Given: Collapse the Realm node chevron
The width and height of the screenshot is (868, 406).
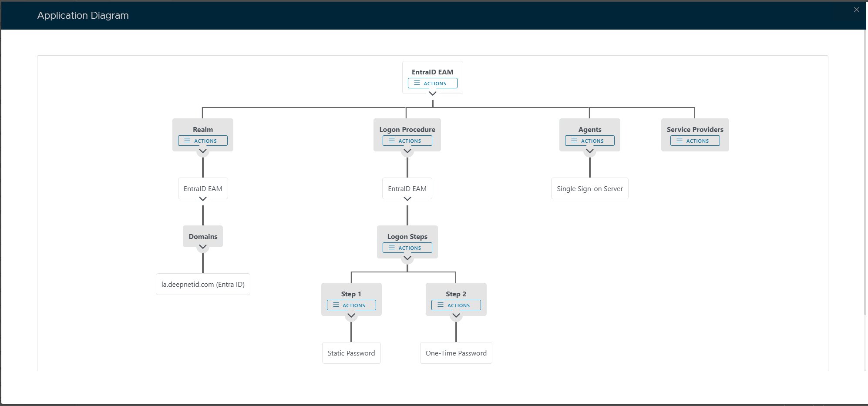Looking at the screenshot, I should [x=203, y=151].
